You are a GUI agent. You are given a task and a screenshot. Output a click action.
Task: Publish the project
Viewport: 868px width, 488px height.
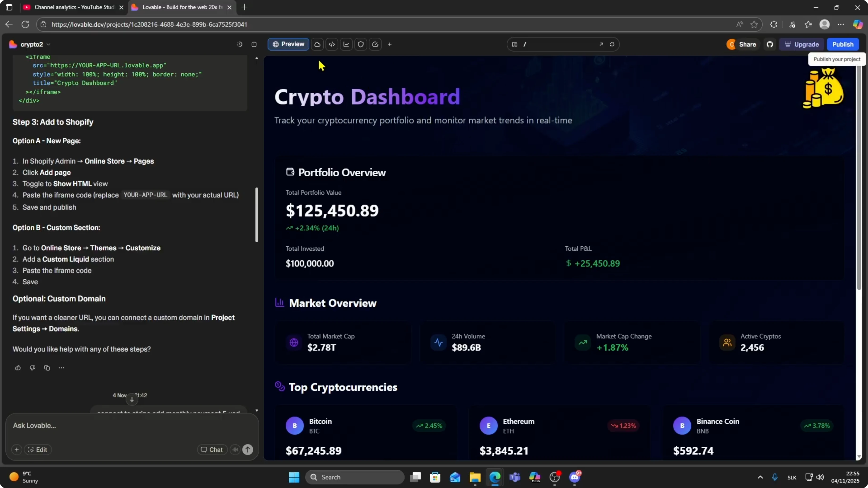click(x=843, y=45)
